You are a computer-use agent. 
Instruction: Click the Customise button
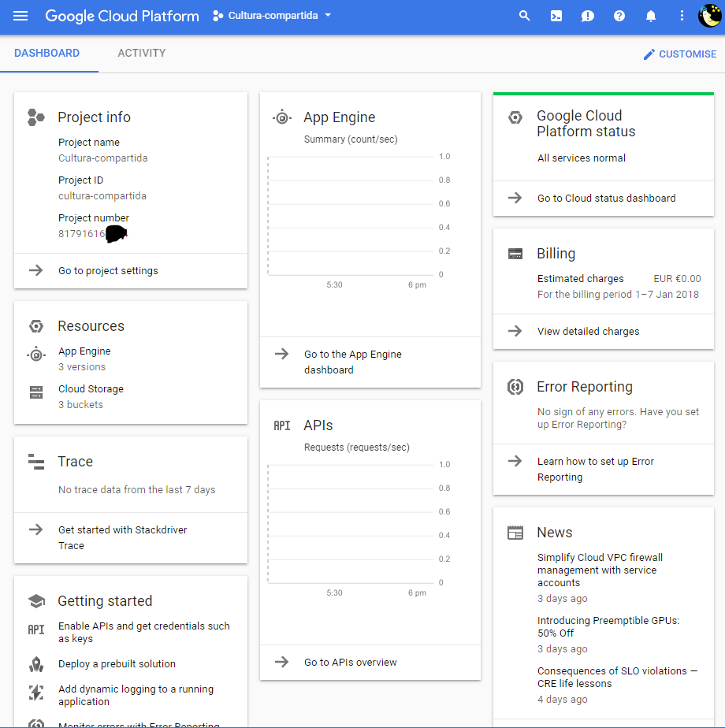pyautogui.click(x=680, y=54)
